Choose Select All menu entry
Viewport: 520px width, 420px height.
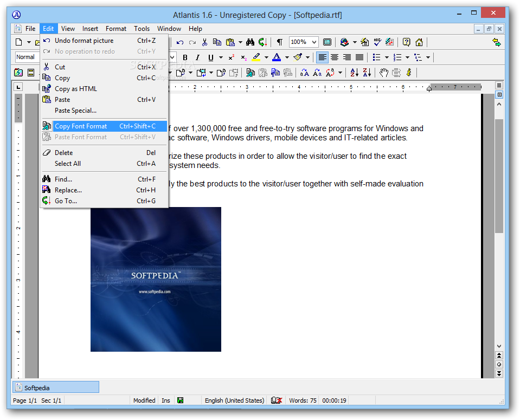[x=104, y=164]
